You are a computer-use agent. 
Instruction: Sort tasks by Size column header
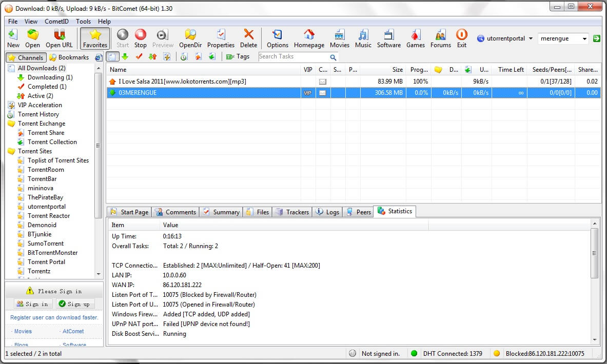(x=383, y=70)
